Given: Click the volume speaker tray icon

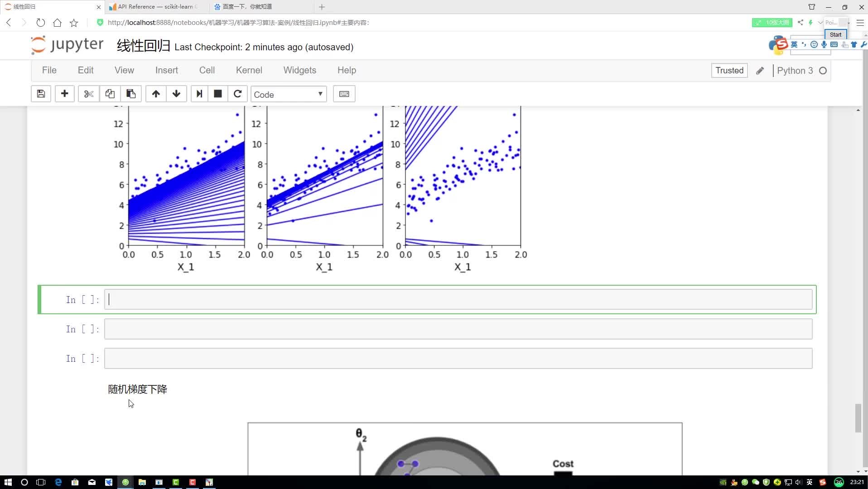Looking at the screenshot, I should point(798,482).
